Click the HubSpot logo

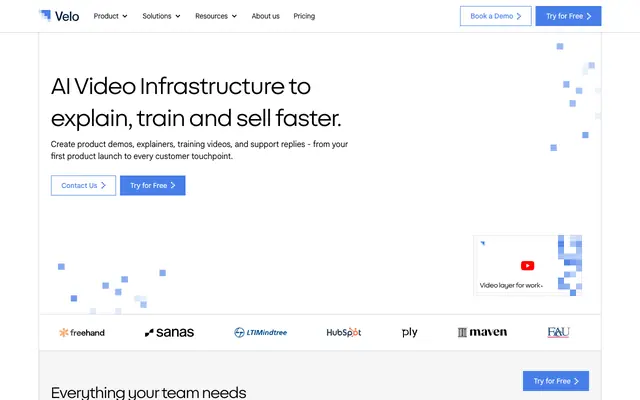(344, 333)
